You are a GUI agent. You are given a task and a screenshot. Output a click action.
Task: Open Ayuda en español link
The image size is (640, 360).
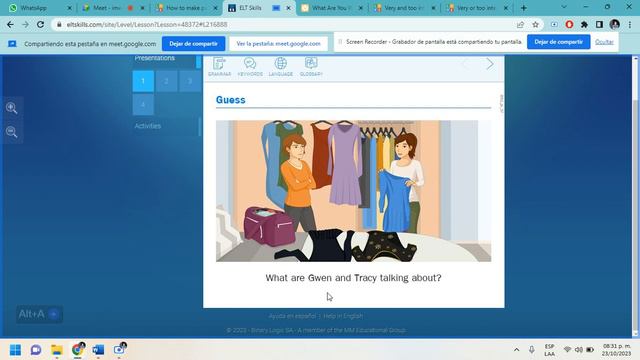click(292, 316)
